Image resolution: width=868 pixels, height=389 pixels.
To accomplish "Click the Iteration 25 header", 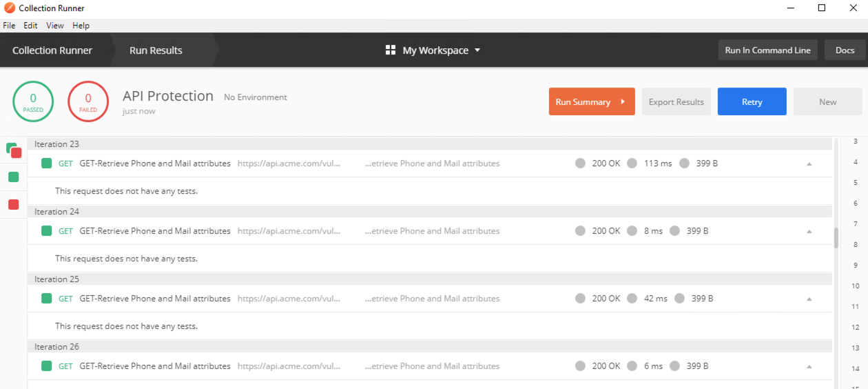I will [429, 279].
